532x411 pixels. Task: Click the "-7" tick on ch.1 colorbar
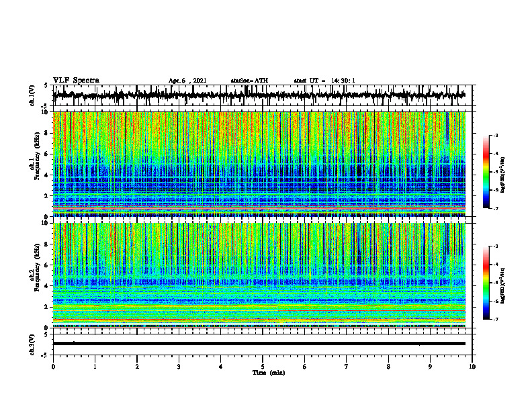click(495, 208)
